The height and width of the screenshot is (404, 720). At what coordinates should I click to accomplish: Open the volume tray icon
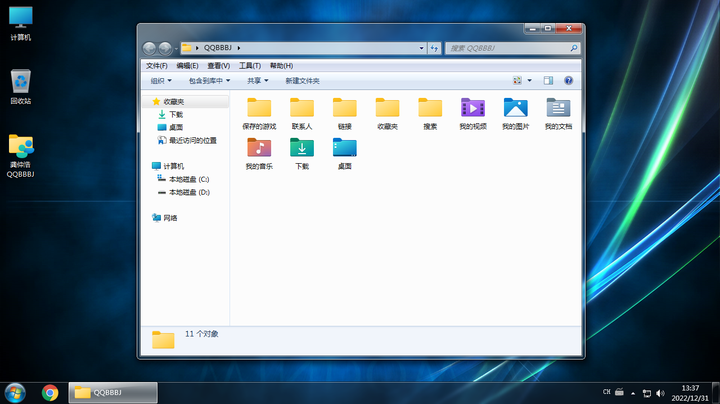[660, 393]
